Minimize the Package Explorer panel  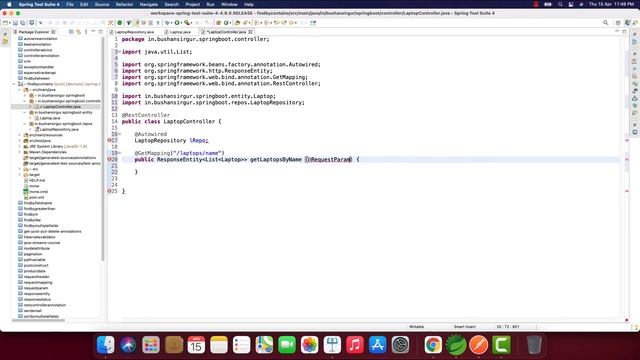click(93, 31)
